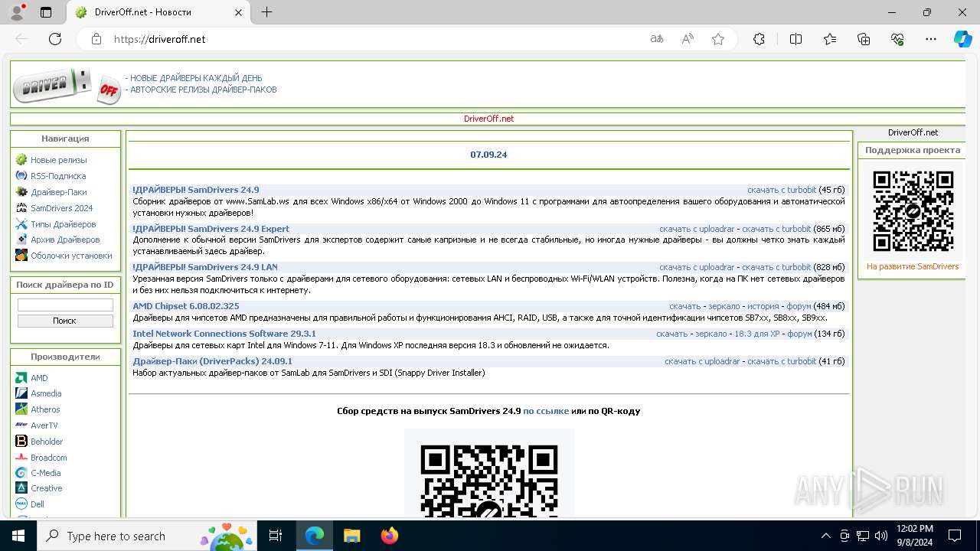
Task: Open the AMD Chipset 6.08.02.325 link
Action: (x=186, y=306)
